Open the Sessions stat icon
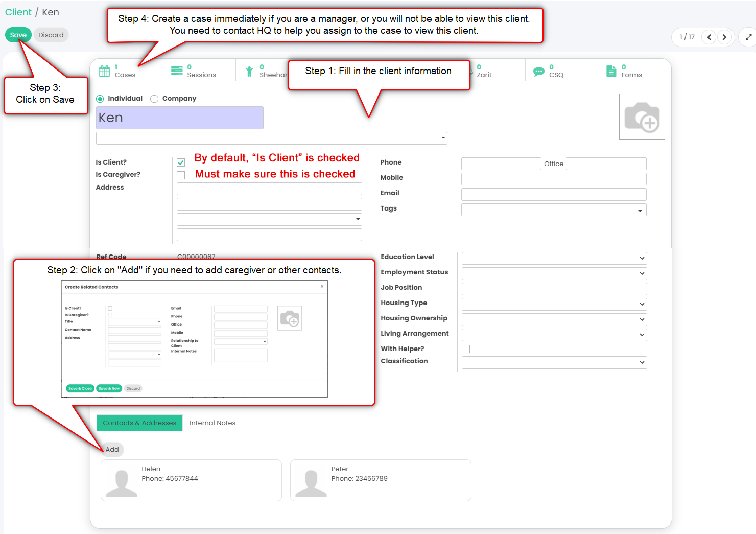This screenshot has height=534, width=756. pos(177,71)
